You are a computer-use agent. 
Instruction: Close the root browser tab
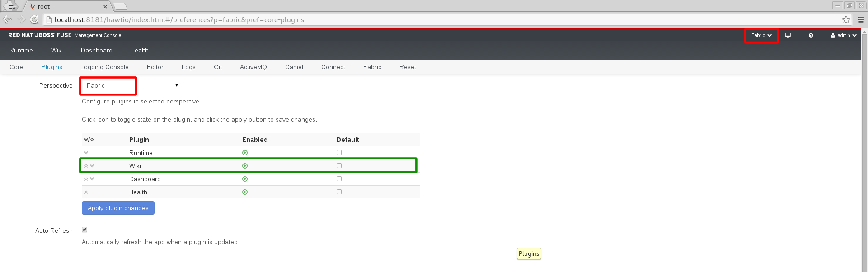point(105,7)
